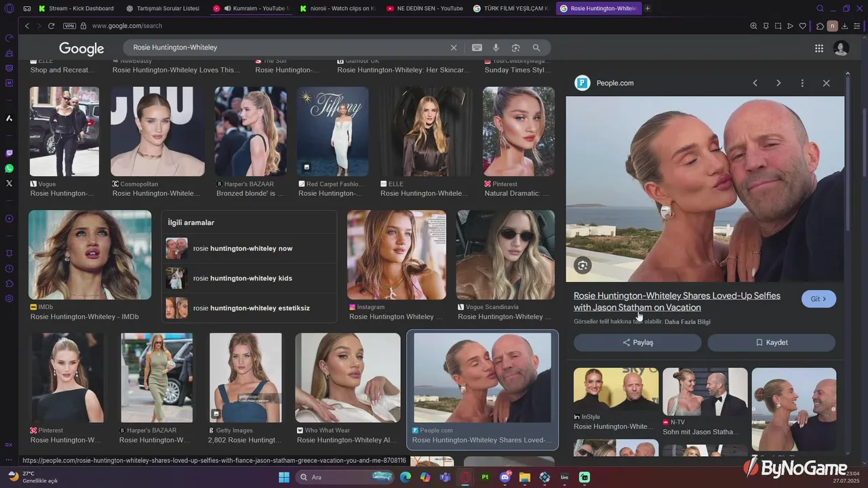Clear the Google search box text

454,47
